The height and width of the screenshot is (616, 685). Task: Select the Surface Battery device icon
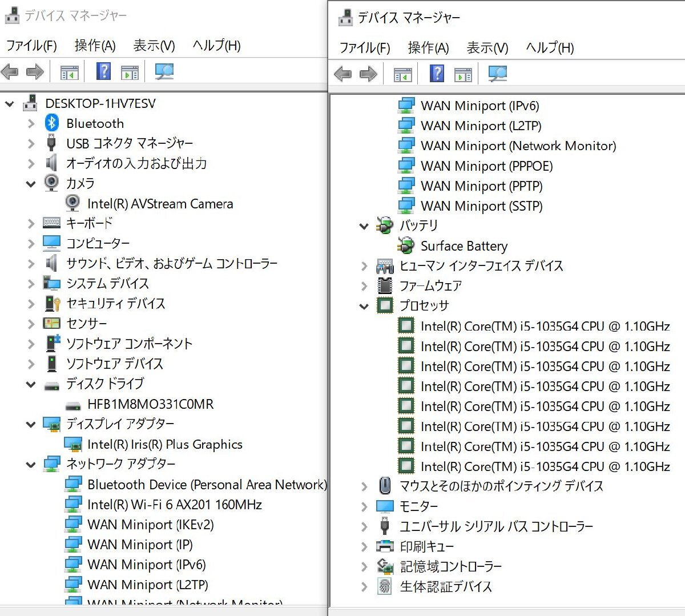[406, 245]
